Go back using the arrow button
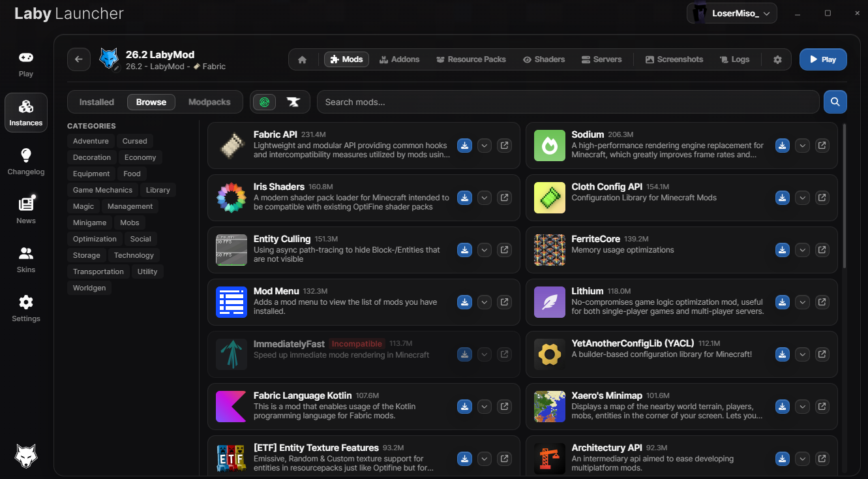 tap(79, 59)
